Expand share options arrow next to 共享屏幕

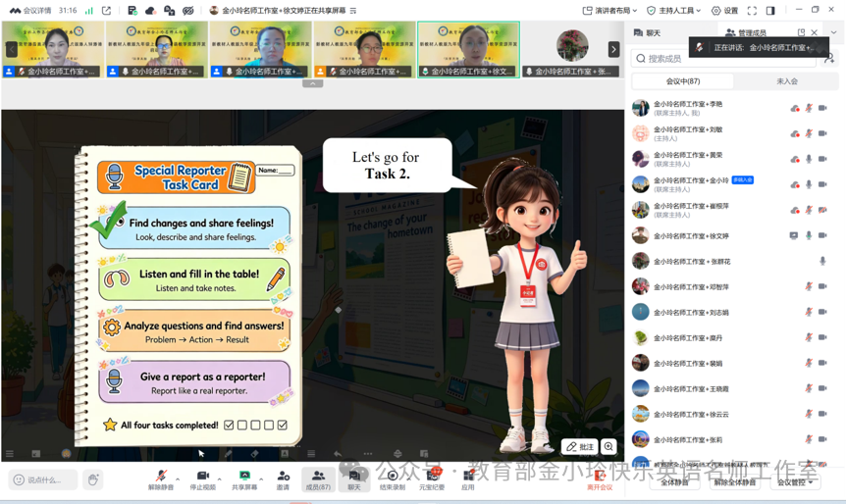click(261, 479)
